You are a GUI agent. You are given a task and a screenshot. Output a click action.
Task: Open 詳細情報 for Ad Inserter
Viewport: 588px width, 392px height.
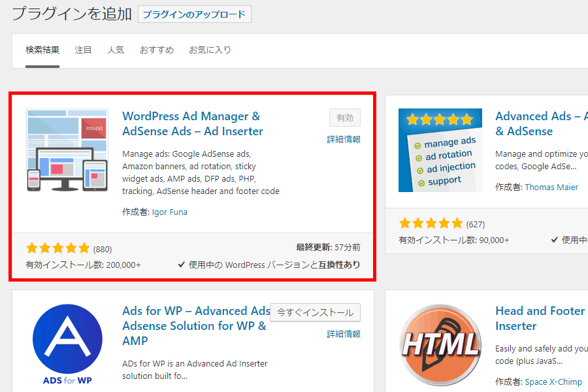(x=344, y=139)
